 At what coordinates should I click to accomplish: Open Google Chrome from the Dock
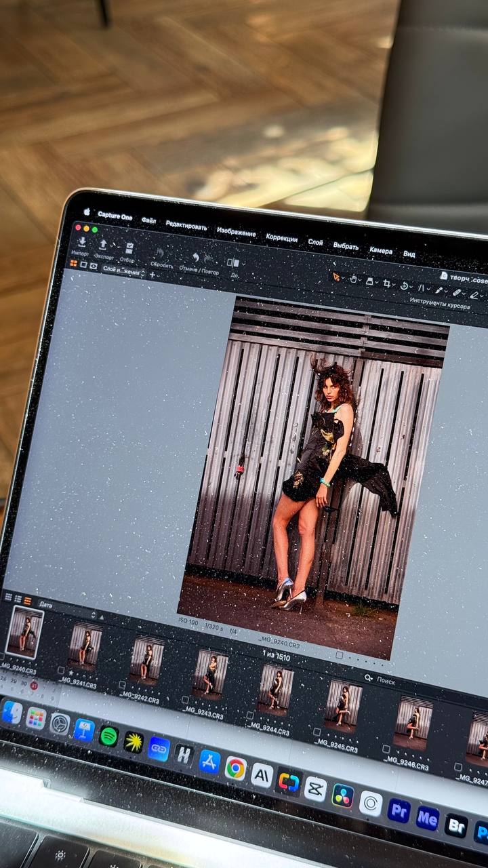pyautogui.click(x=235, y=768)
